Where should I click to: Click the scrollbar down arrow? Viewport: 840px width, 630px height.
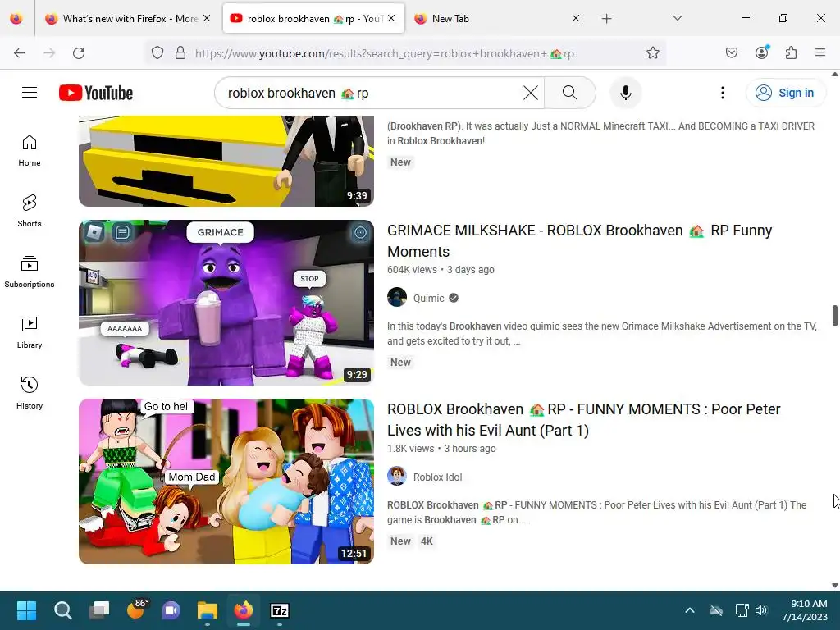click(x=834, y=585)
